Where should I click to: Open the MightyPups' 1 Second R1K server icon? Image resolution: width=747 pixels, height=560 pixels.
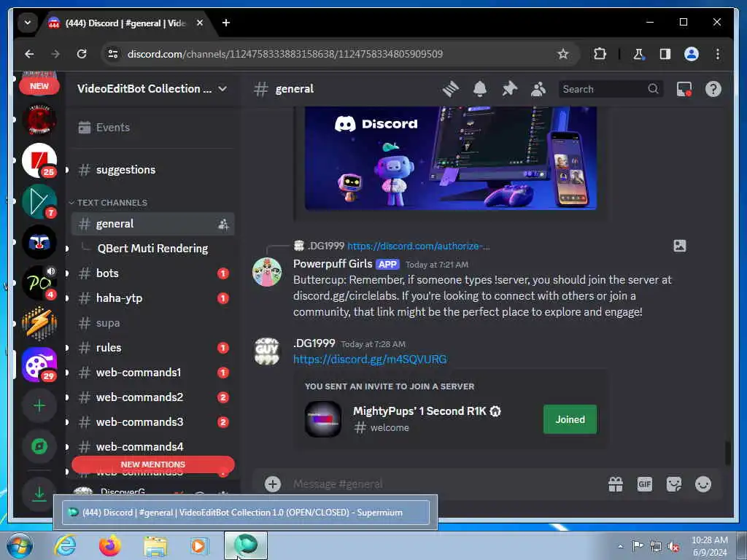coord(323,419)
